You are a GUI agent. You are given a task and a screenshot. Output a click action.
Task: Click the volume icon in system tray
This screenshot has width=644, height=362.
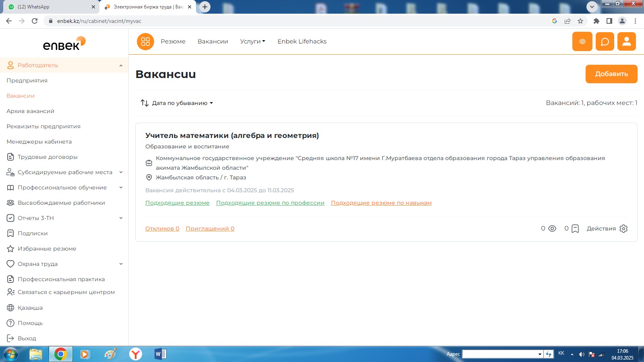pos(581,354)
